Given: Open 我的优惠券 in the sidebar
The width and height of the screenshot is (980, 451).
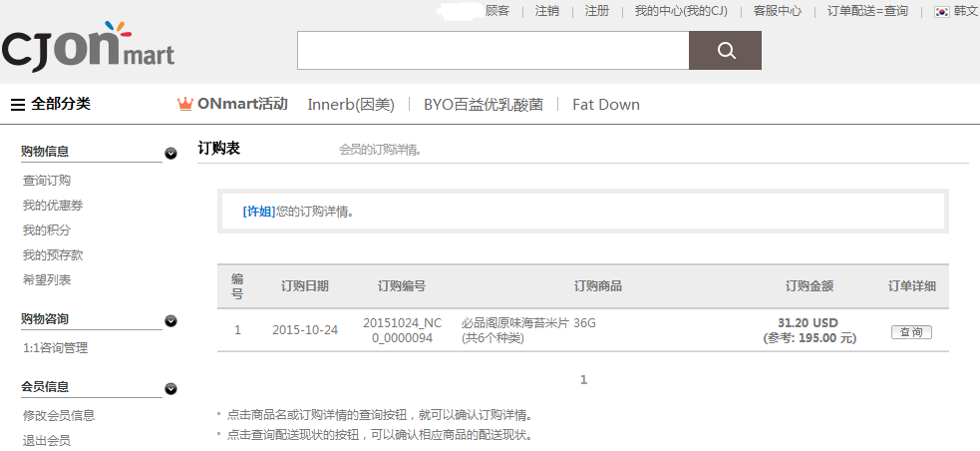Looking at the screenshot, I should coord(53,206).
